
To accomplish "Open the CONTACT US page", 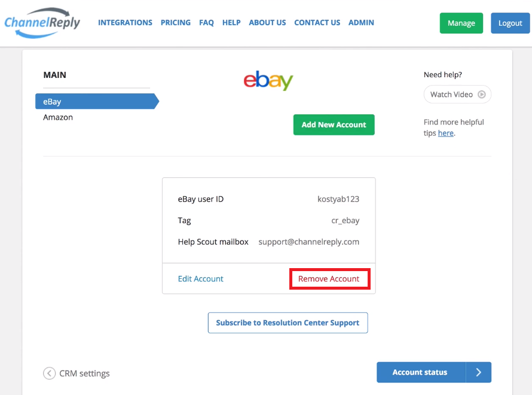I will pyautogui.click(x=317, y=23).
